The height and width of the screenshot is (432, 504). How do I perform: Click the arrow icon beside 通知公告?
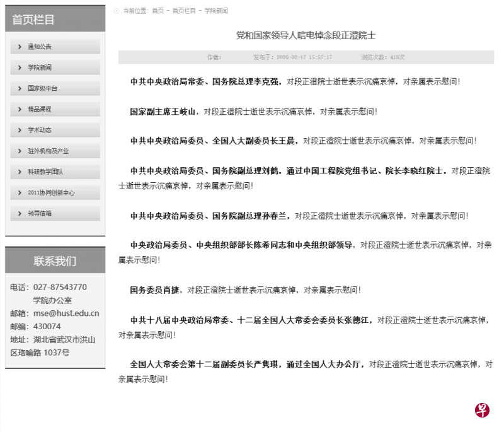point(20,46)
